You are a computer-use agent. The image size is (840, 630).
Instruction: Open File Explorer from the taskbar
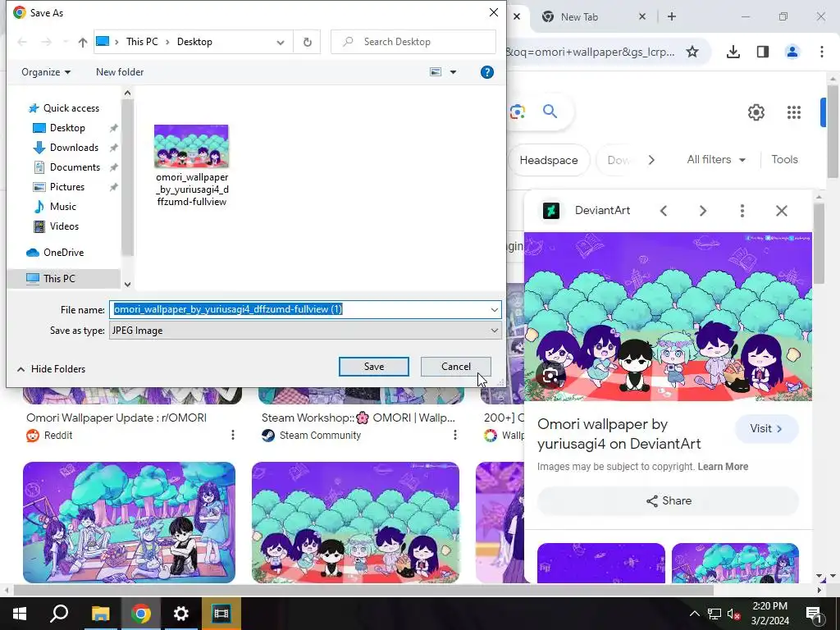100,614
